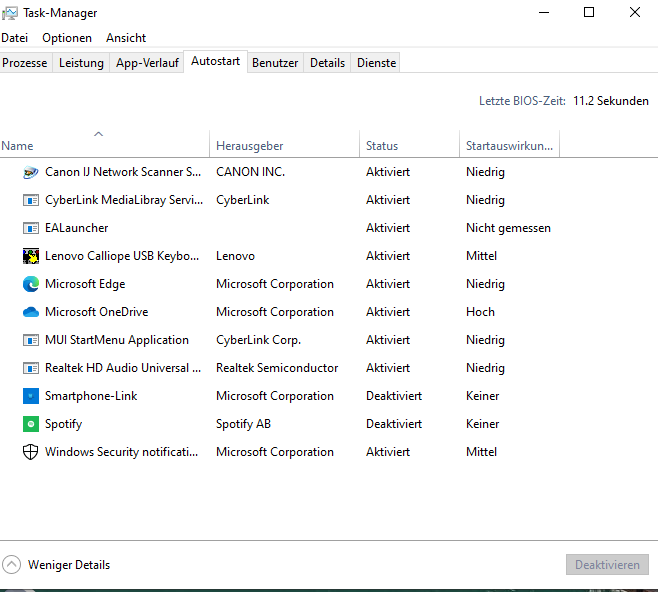Switch to the Prozesse tab
This screenshot has width=658, height=592.
point(25,63)
